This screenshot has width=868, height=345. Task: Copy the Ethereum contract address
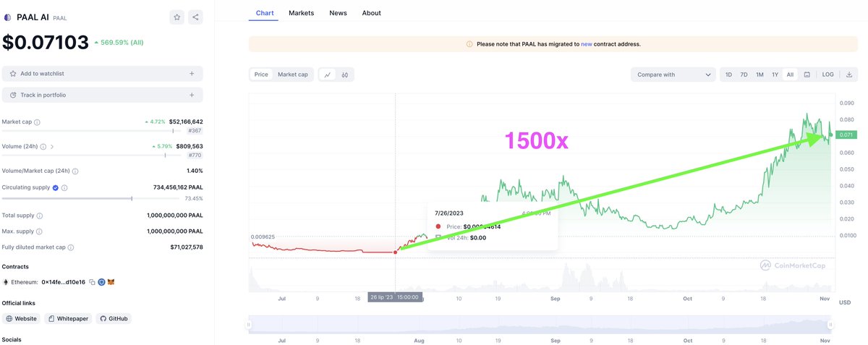click(93, 282)
